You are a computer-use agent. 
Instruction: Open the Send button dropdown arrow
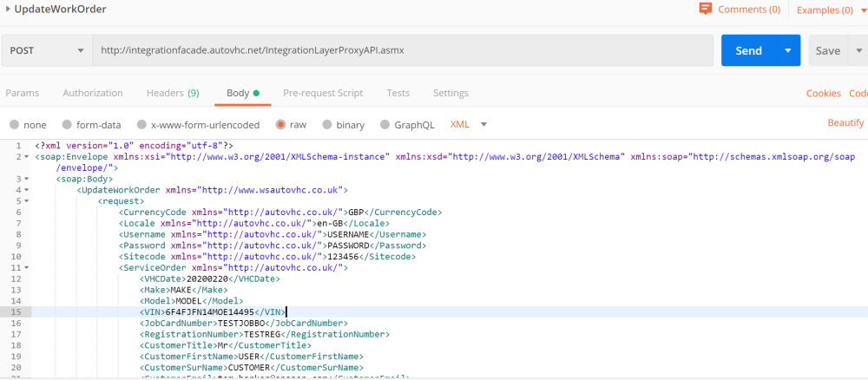click(788, 50)
